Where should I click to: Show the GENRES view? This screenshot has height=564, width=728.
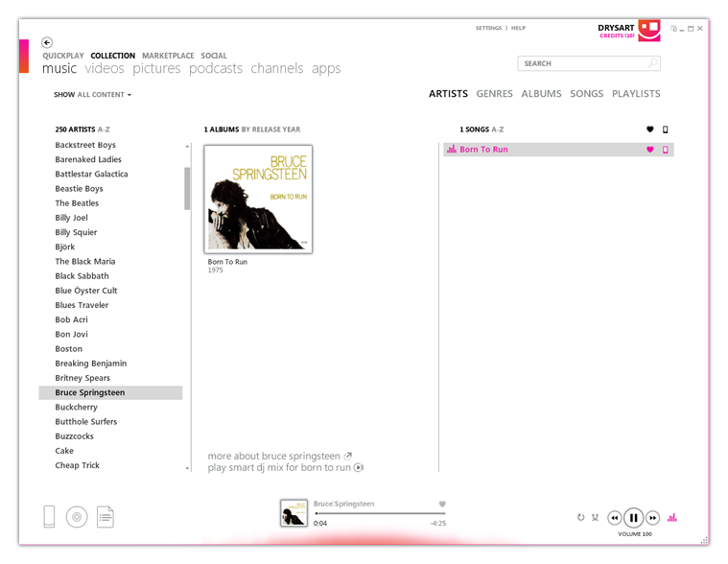point(495,94)
